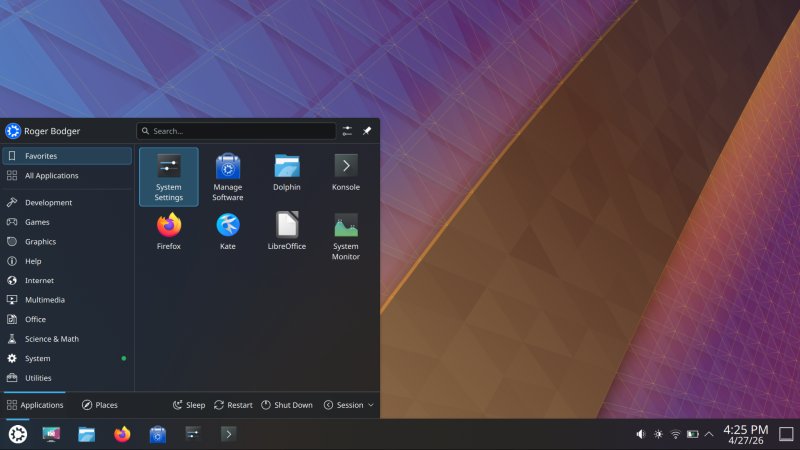Pin the application launcher open
This screenshot has height=450, width=800.
click(367, 131)
